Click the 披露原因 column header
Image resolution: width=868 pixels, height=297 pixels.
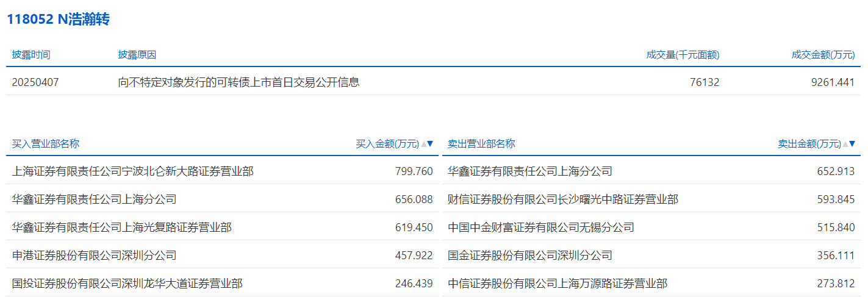[x=137, y=55]
